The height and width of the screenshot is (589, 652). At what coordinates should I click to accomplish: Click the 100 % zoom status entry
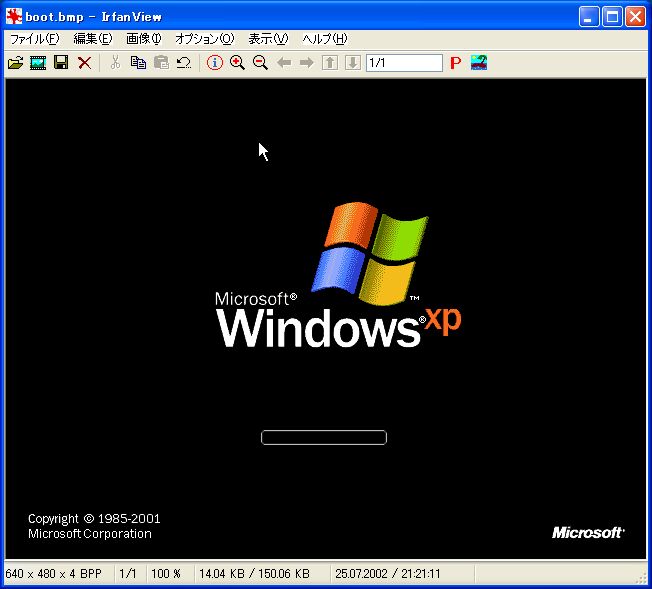(x=166, y=574)
